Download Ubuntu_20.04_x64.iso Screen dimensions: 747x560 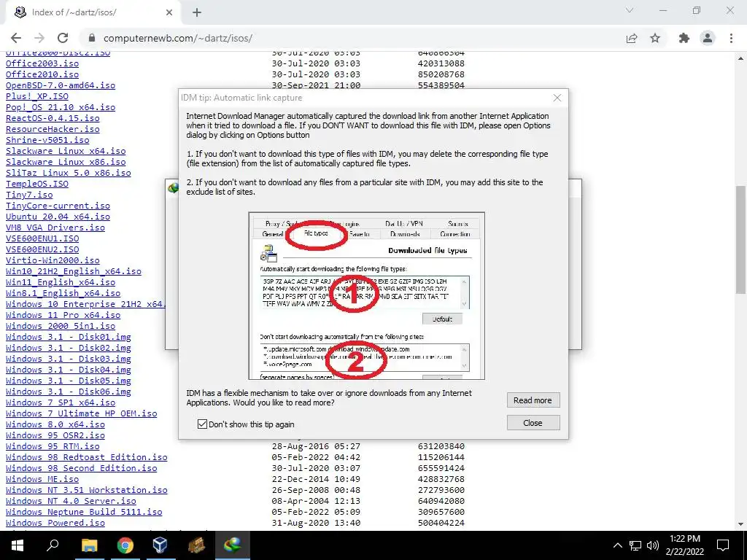[x=58, y=217]
